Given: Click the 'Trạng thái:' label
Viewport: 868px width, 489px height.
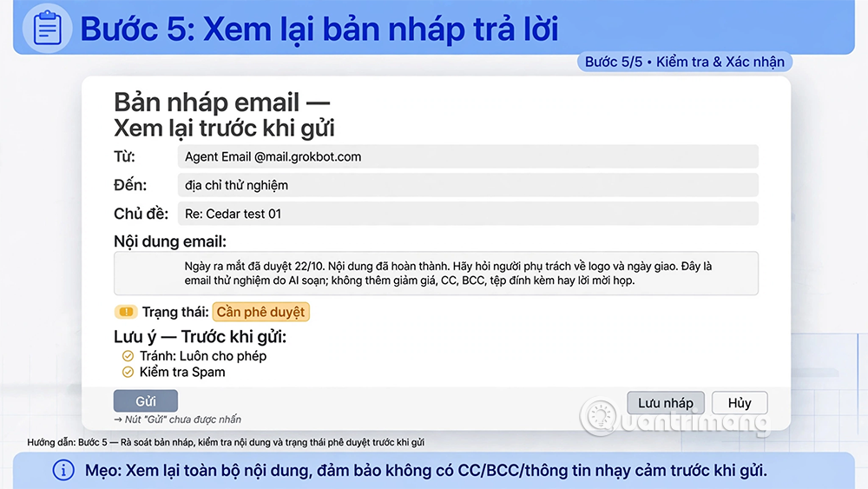Looking at the screenshot, I should tap(175, 312).
